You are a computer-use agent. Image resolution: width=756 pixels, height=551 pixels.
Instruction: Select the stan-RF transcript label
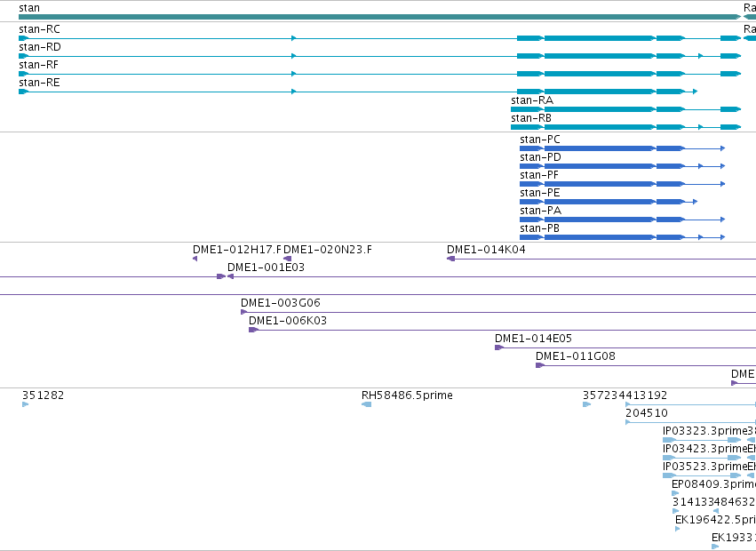(38, 65)
